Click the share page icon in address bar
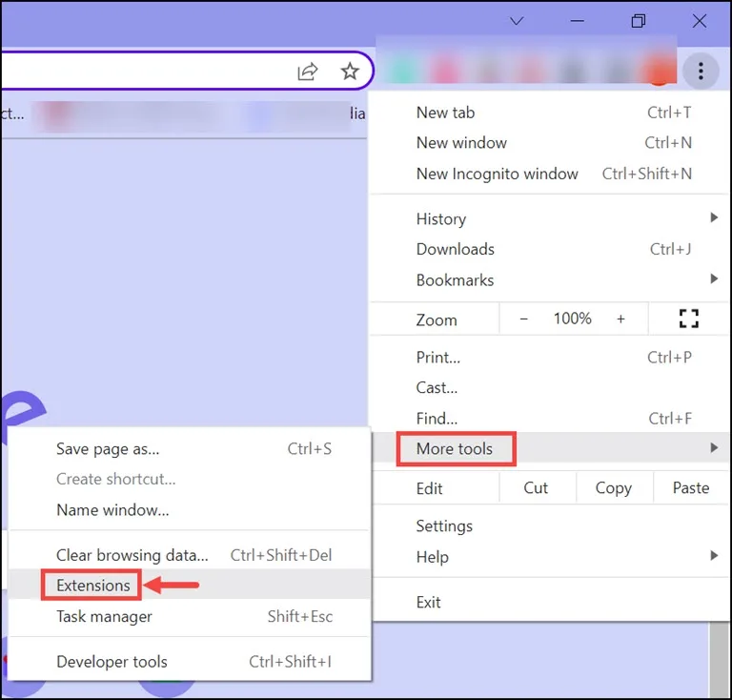This screenshot has height=700, width=732. pyautogui.click(x=308, y=72)
